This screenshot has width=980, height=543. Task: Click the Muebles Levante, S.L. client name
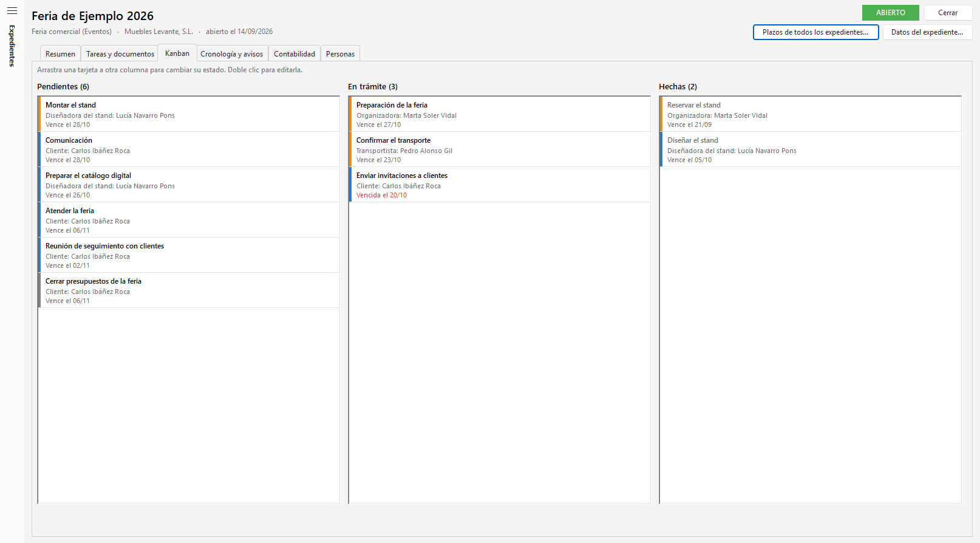pyautogui.click(x=158, y=32)
